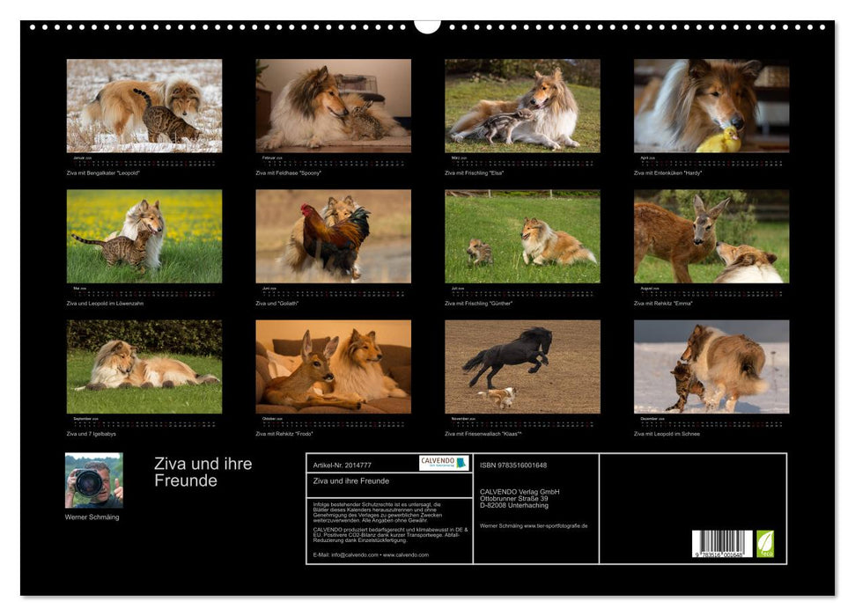Open the Entenküken "Hardy" April photo
Image resolution: width=855 pixels, height=616 pixels.
coord(711,106)
